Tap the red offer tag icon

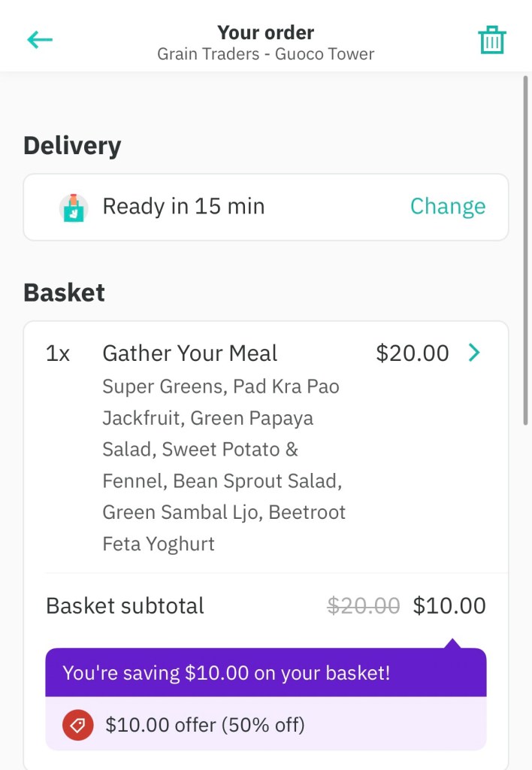78,725
